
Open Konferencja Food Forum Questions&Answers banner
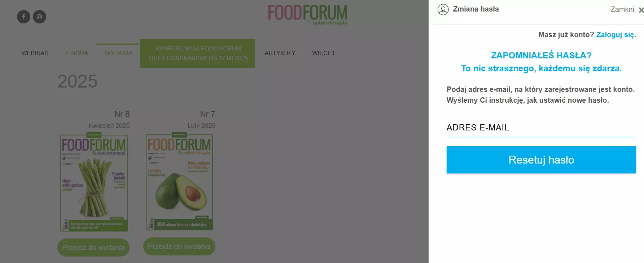tap(197, 53)
